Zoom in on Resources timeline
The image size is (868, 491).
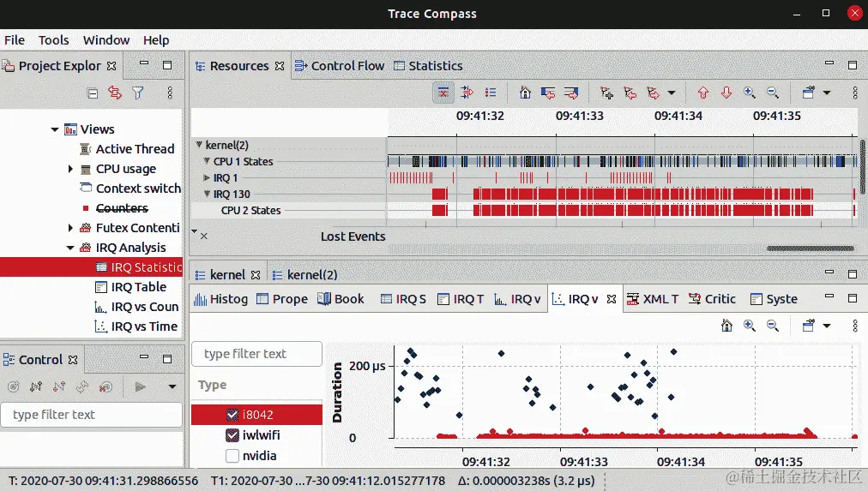click(x=750, y=93)
